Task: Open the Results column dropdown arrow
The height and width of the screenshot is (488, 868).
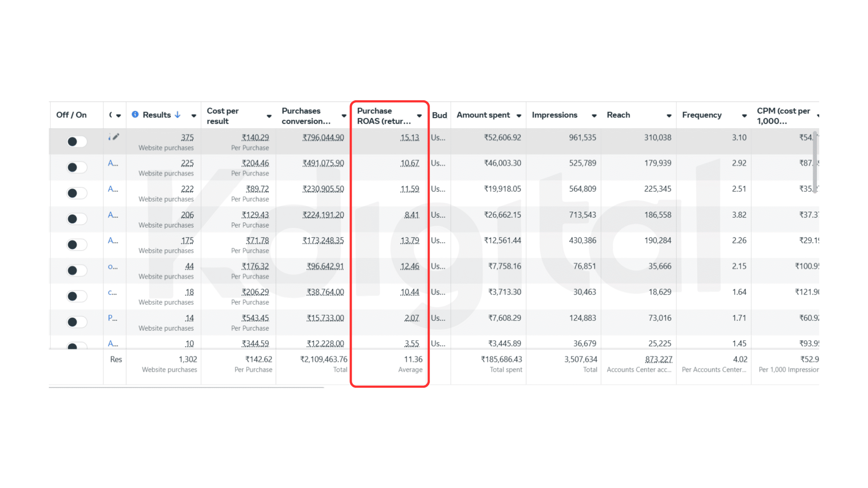Action: coord(194,116)
